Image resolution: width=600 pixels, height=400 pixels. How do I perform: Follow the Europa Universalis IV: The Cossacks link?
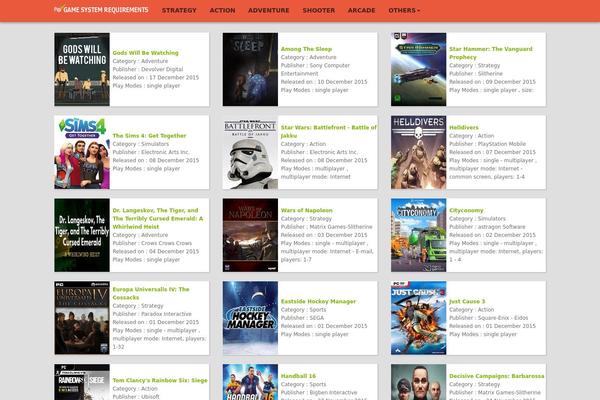151,293
